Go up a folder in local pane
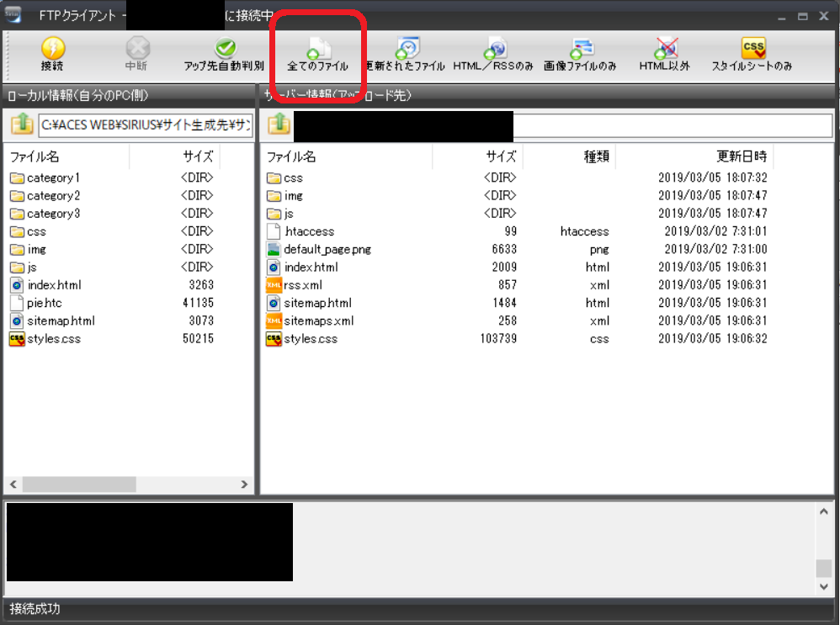Image resolution: width=840 pixels, height=625 pixels. point(22,125)
